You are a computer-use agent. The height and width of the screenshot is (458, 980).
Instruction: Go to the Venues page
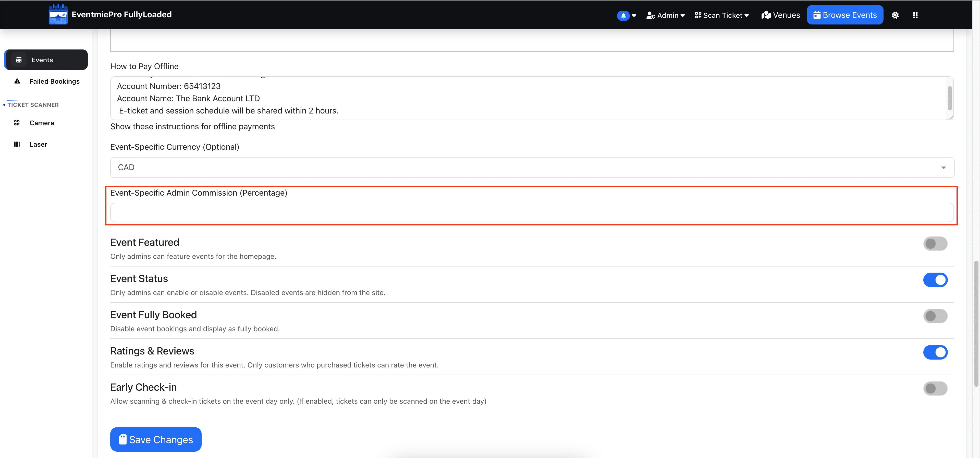pos(781,15)
